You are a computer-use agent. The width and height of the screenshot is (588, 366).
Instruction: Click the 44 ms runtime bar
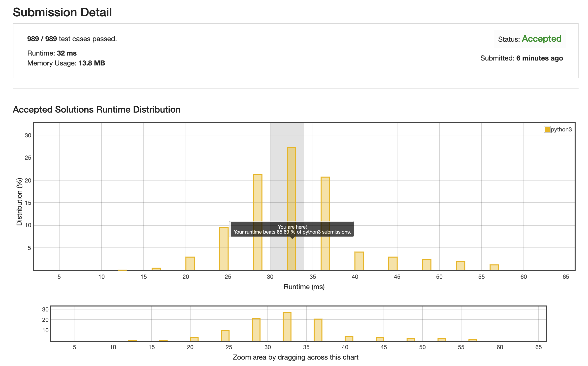point(393,264)
